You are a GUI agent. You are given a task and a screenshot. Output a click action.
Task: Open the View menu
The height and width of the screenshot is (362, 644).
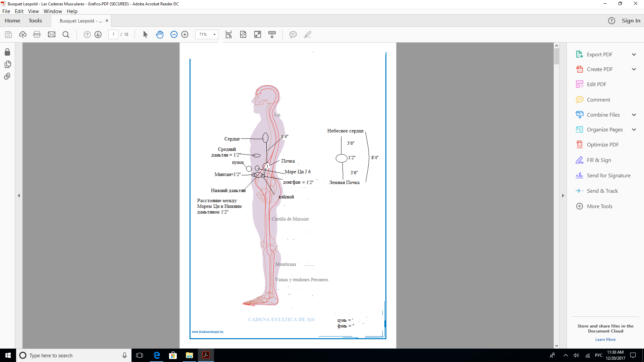33,11
